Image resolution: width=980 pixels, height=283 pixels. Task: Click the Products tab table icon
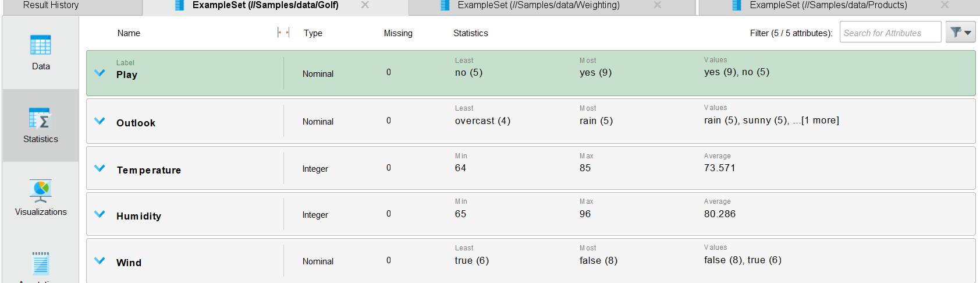737,5
